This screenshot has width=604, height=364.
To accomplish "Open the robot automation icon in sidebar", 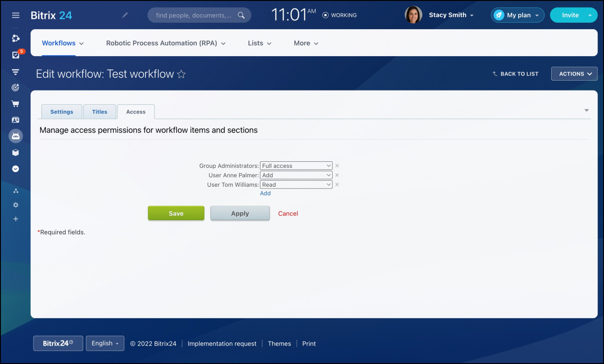I will 16,136.
